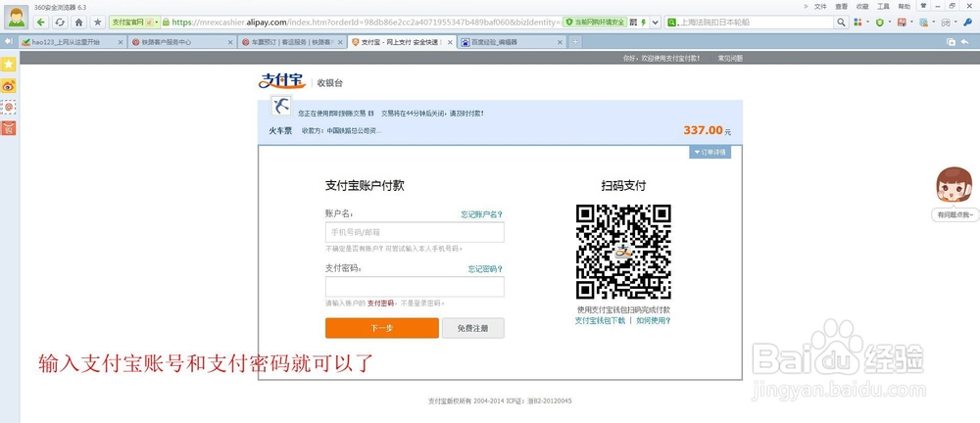The height and width of the screenshot is (423, 980).
Task: Expand the dropdown next to game controller icon
Action: 955,23
